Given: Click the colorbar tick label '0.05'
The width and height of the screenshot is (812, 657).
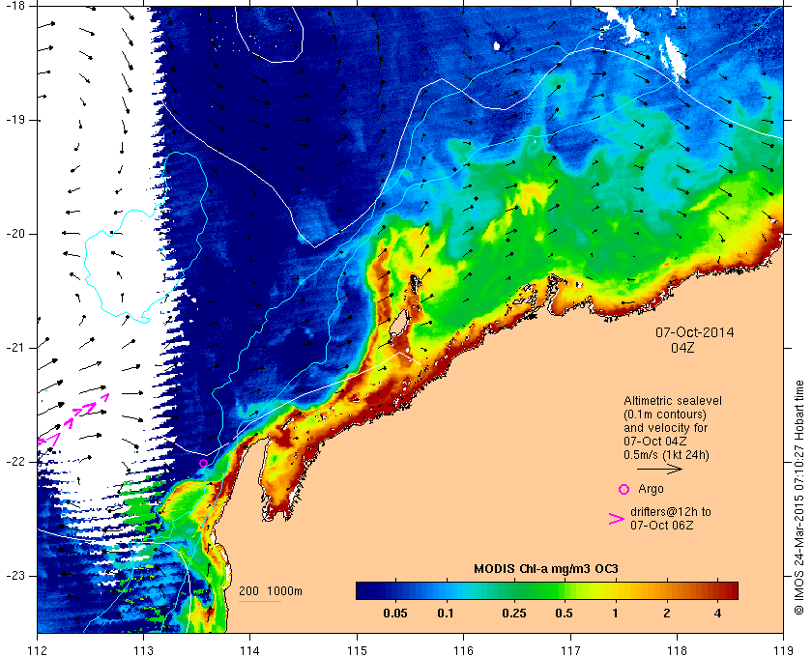Looking at the screenshot, I should tap(395, 614).
